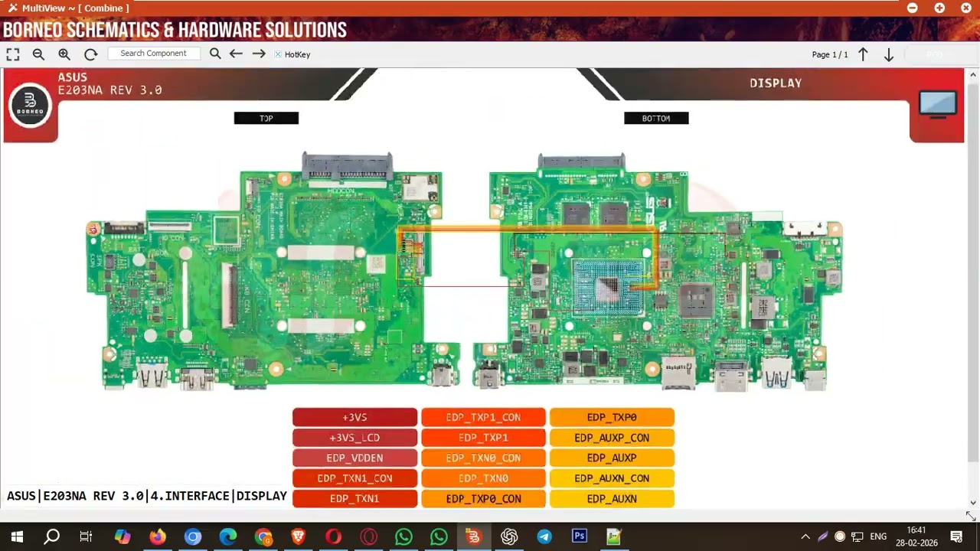Open the Borneo app taskbar icon
Image resolution: width=980 pixels, height=551 pixels.
[x=473, y=536]
